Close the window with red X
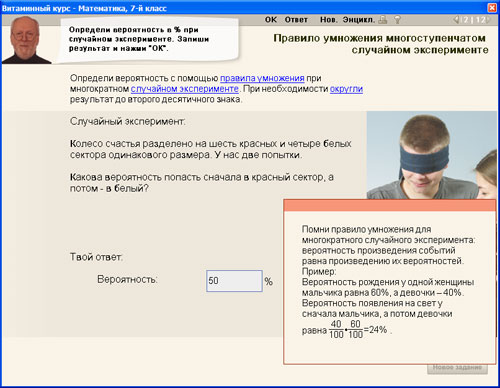Screen dimensions: 500x388 click(x=492, y=8)
